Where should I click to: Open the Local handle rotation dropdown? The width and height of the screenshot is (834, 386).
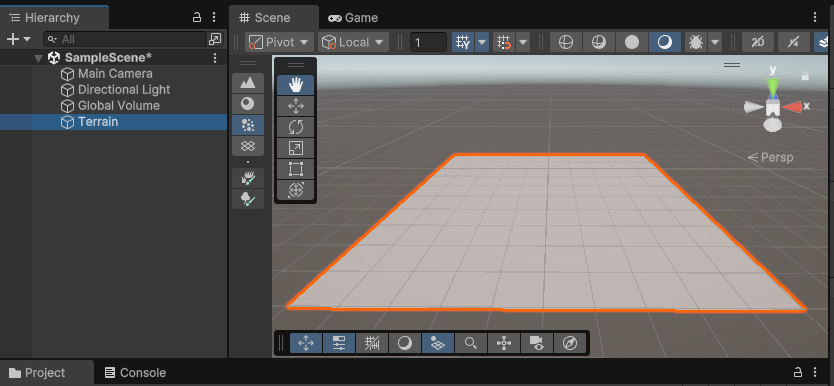(353, 42)
